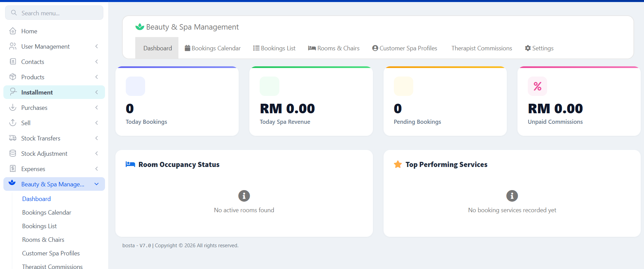Click the Today Bookings card
Image resolution: width=644 pixels, height=269 pixels.
[x=177, y=101]
